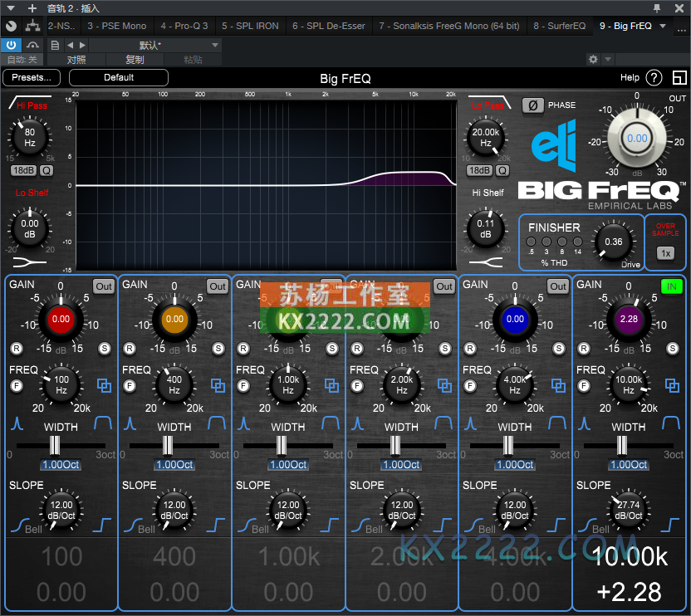Select narrow bell shape on 100 Hz band
The width and height of the screenshot is (691, 616).
[x=17, y=423]
